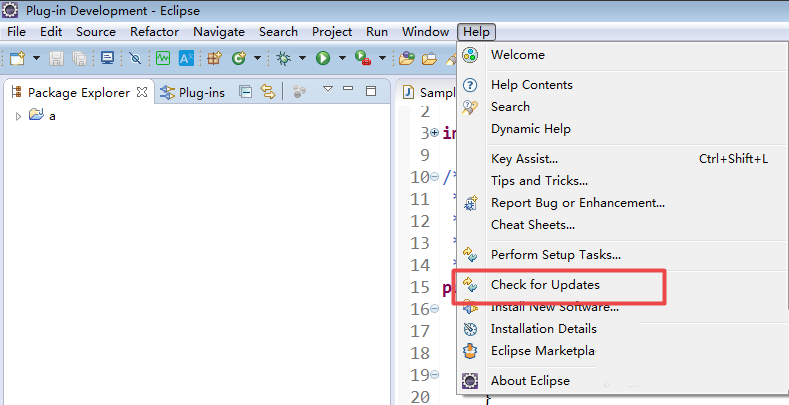Open the Debug dropdown arrow
The height and width of the screenshot is (405, 789).
302,58
